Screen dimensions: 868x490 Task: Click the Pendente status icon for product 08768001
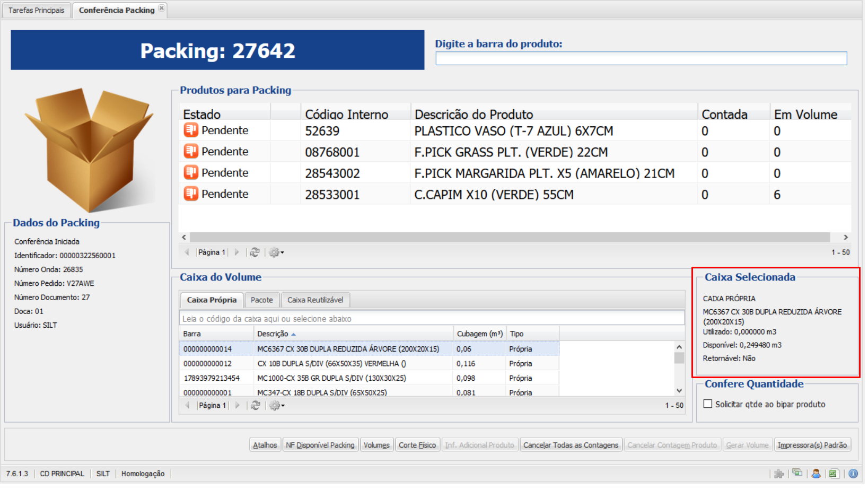[x=191, y=151]
